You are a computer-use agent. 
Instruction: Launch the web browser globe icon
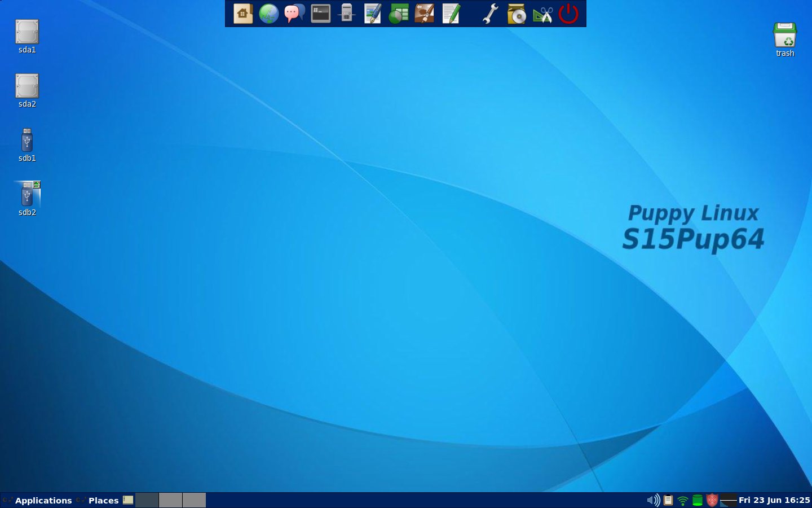(x=269, y=14)
